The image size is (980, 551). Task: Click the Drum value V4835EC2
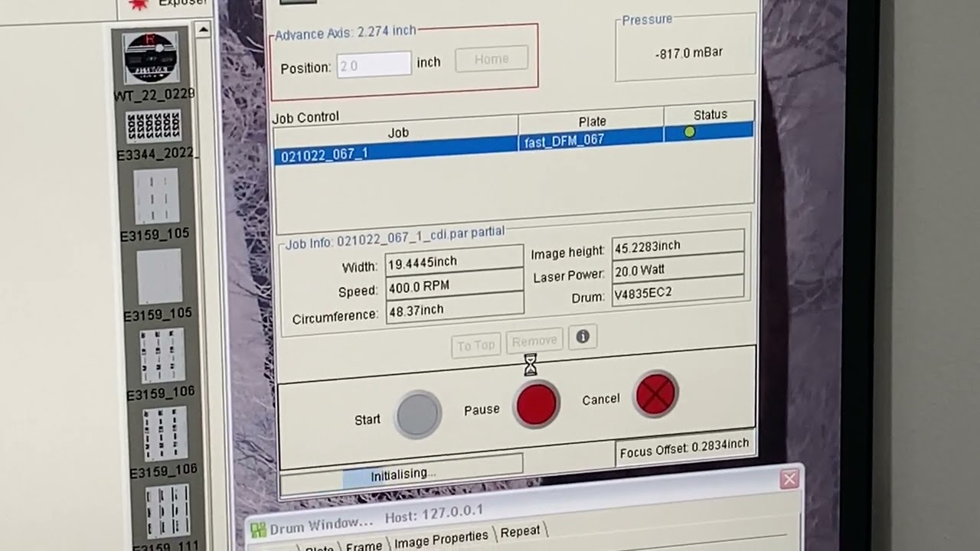pyautogui.click(x=678, y=293)
